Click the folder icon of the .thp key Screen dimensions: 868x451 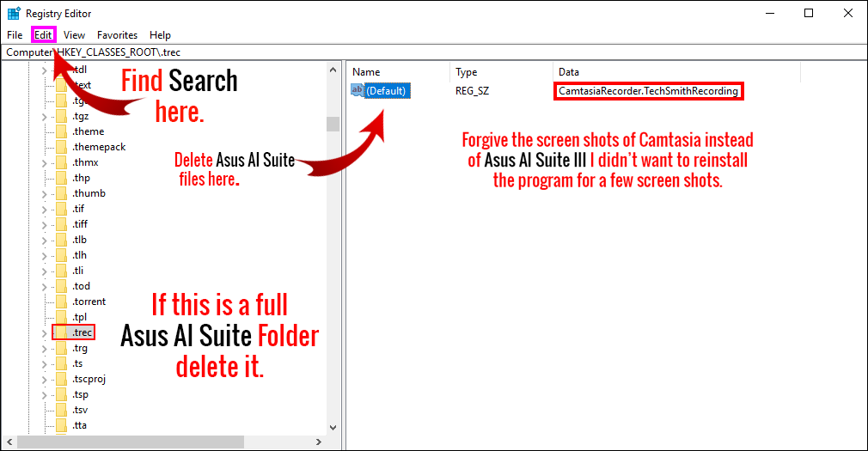click(61, 178)
